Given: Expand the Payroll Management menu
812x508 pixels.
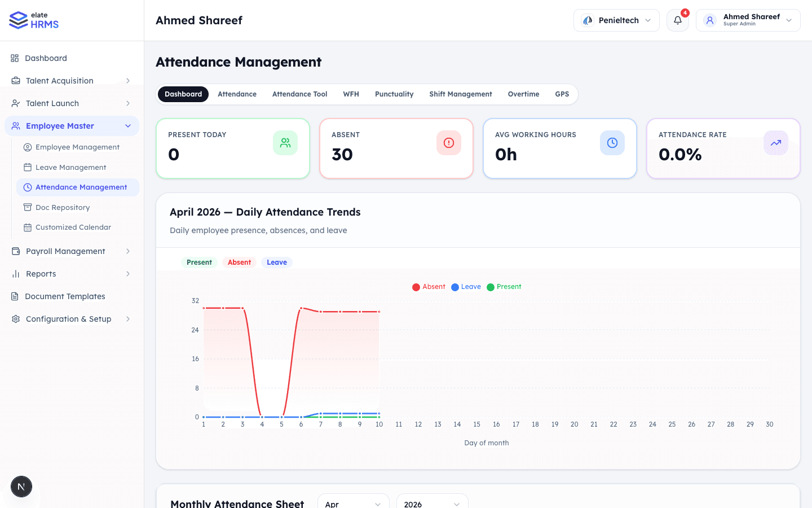Looking at the screenshot, I should 65,251.
